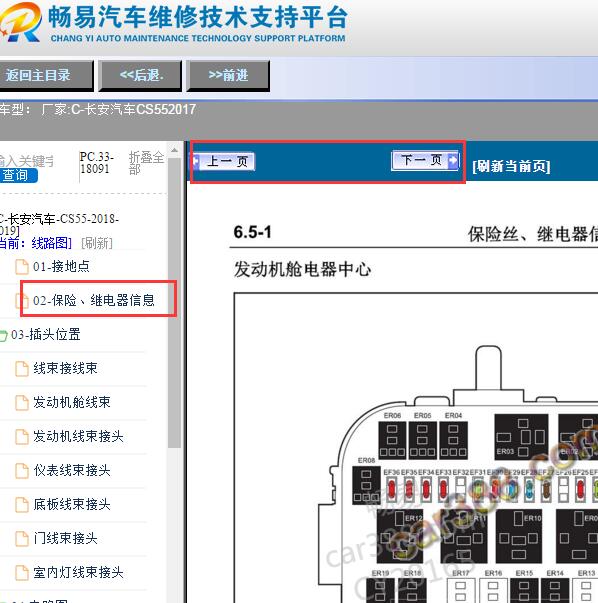
Task: Click the sidebar scrollbar up arrow
Action: point(174,150)
